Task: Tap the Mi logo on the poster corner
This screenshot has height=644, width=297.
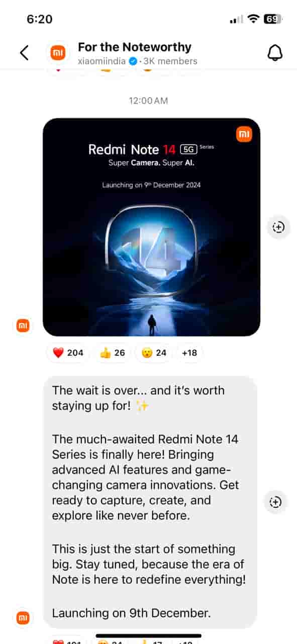Action: tap(244, 134)
